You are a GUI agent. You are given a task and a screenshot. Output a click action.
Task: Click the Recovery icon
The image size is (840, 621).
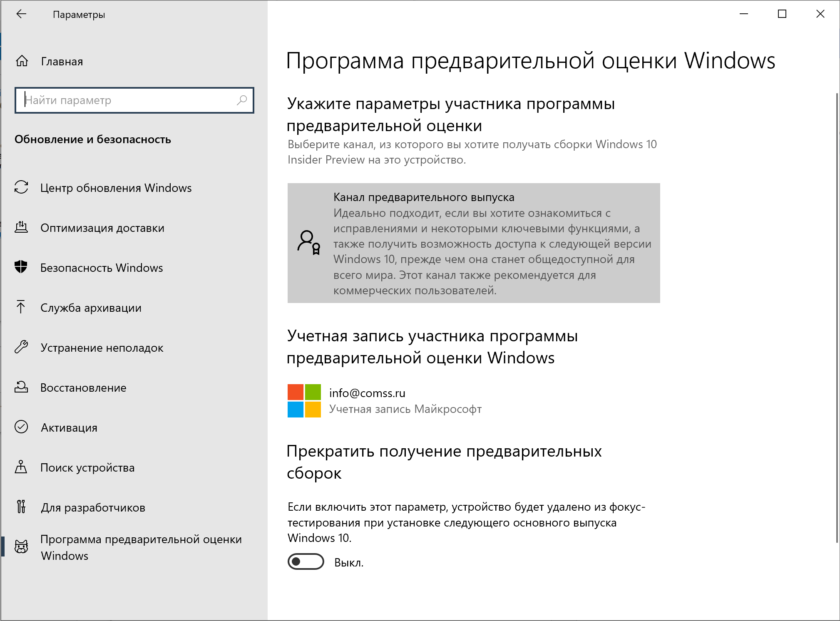pos(21,387)
